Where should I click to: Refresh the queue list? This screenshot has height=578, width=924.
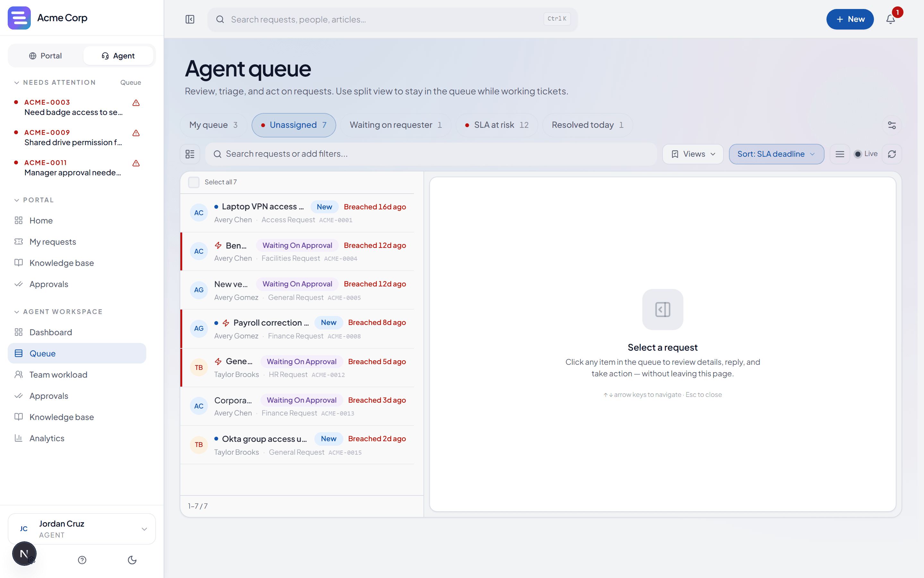892,154
